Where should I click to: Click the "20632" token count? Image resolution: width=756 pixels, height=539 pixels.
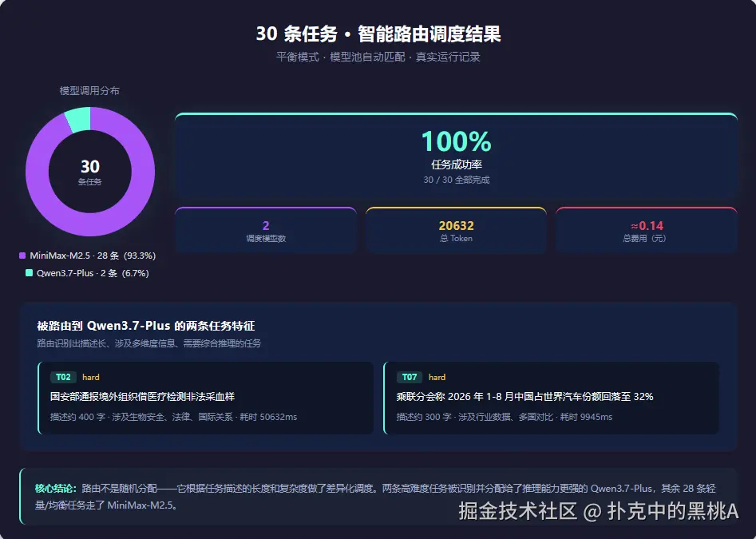click(x=456, y=226)
